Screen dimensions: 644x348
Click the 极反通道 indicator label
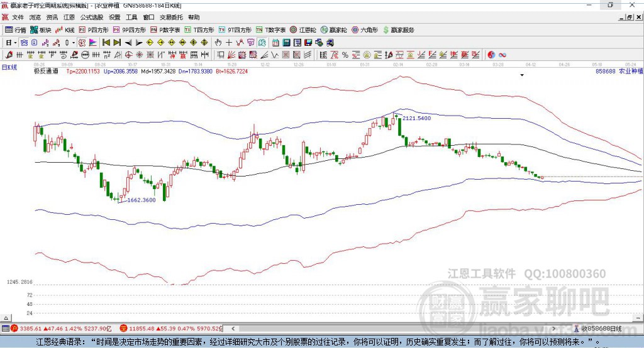46,71
